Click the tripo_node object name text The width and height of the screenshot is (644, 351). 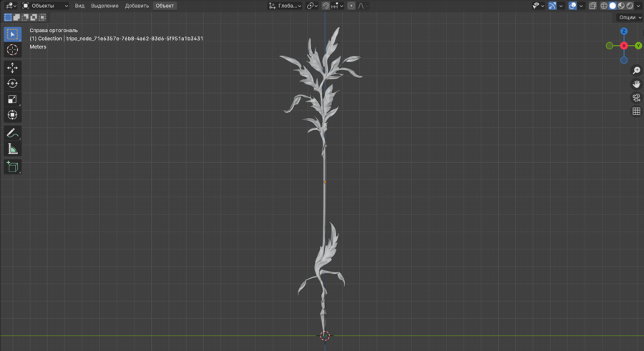[135, 39]
